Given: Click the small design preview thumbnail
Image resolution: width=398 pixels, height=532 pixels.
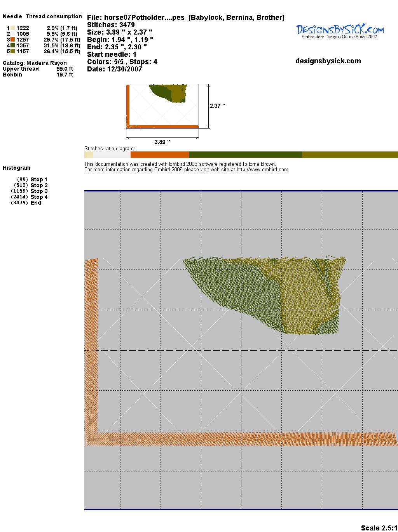Looking at the screenshot, I should click(x=162, y=106).
